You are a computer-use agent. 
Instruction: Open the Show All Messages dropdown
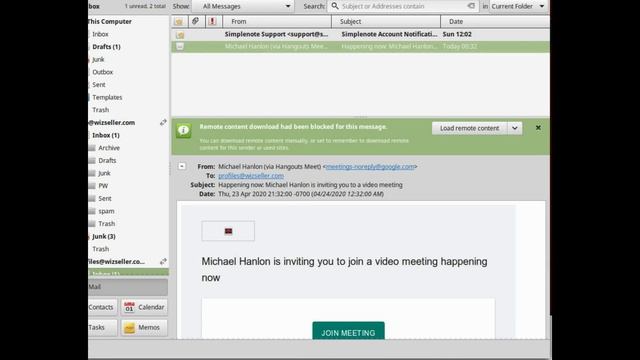coord(243,6)
